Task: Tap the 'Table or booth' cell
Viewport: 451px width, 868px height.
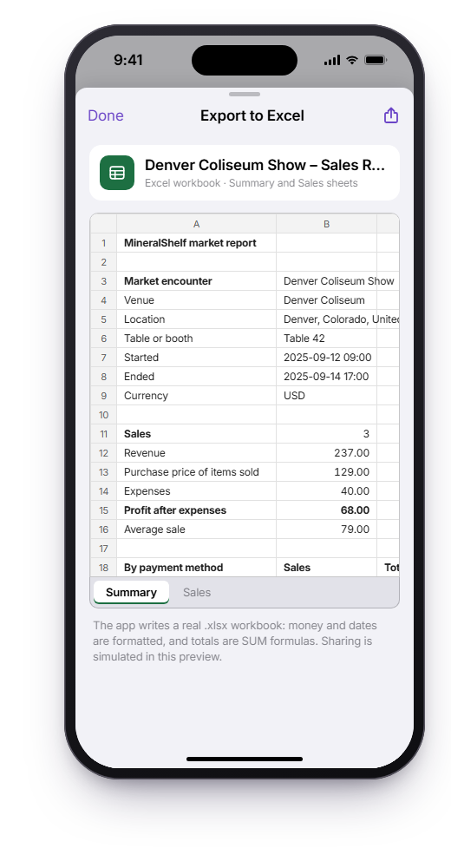Action: tap(197, 339)
